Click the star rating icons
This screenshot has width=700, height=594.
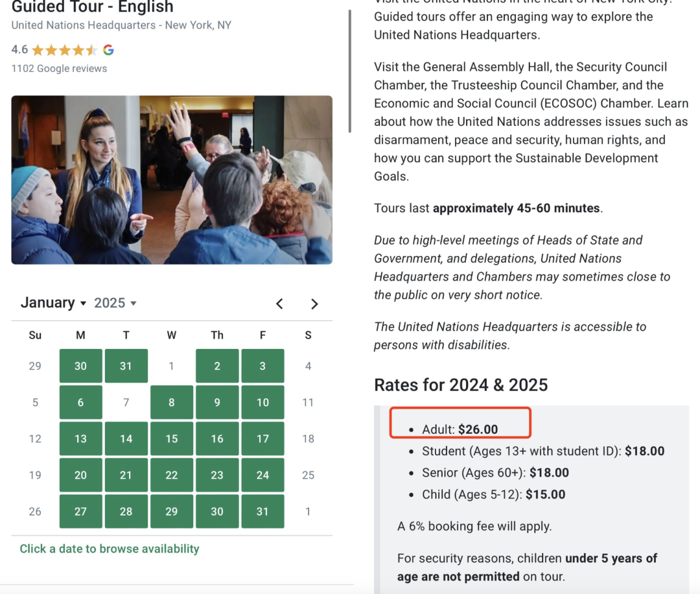[64, 50]
